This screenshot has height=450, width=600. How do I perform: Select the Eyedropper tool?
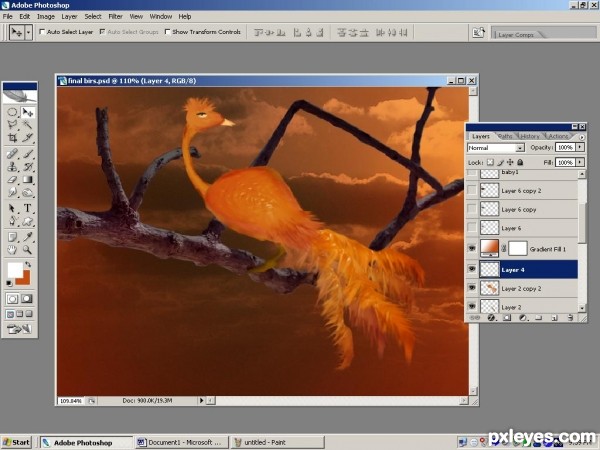pyautogui.click(x=28, y=237)
